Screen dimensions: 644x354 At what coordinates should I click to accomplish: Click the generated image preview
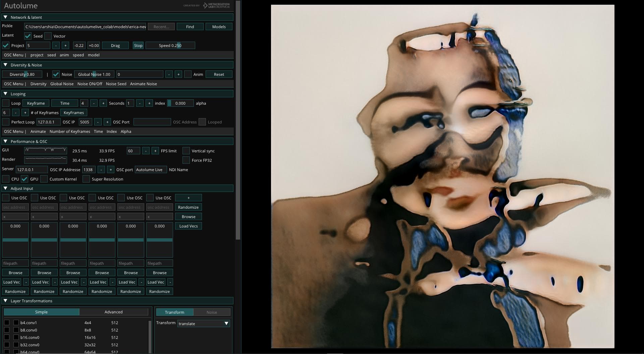coord(443,176)
